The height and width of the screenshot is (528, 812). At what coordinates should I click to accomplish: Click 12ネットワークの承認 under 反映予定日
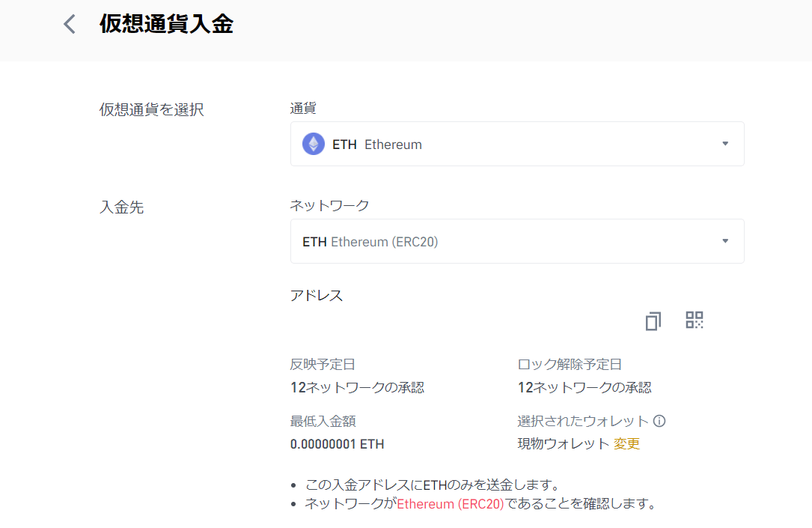tap(357, 388)
